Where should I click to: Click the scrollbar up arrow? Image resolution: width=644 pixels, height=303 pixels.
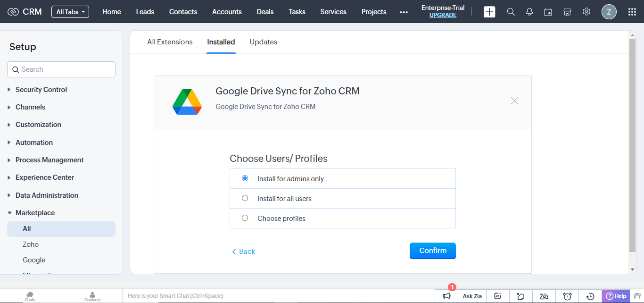[x=633, y=35]
